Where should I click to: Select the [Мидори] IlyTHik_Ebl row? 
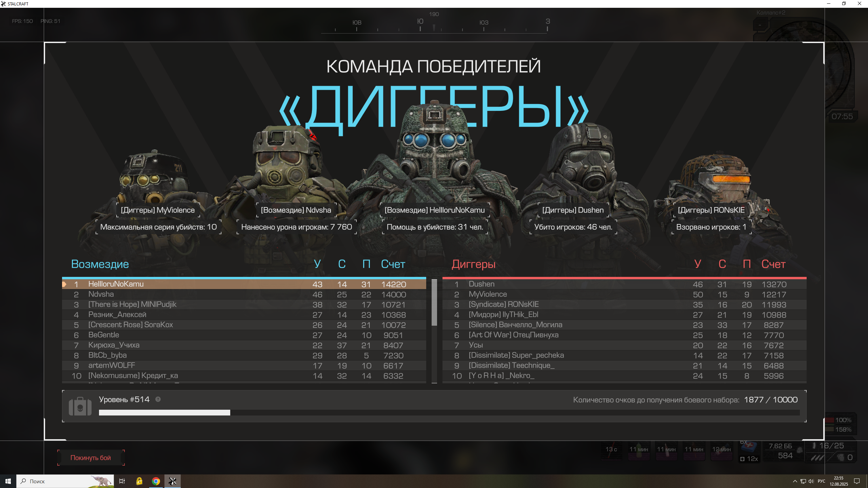click(x=624, y=314)
